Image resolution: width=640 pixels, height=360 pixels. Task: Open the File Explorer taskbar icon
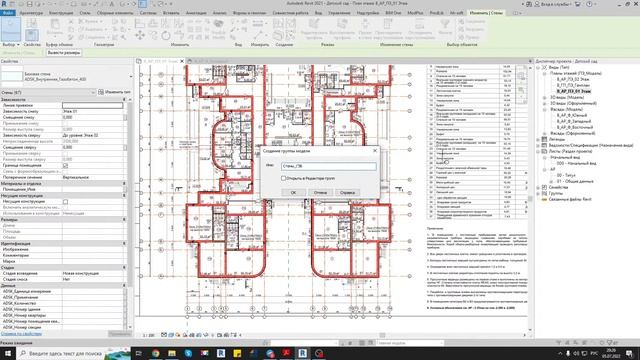[x=172, y=353]
